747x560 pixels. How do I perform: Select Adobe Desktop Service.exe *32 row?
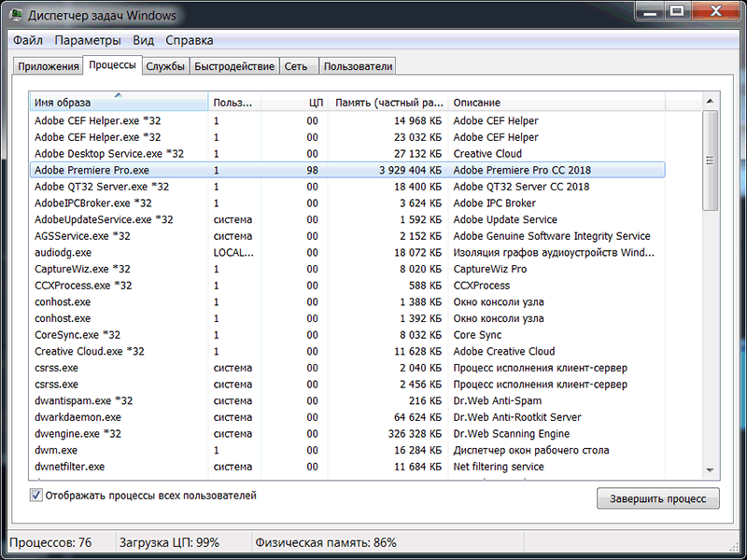pos(347,154)
